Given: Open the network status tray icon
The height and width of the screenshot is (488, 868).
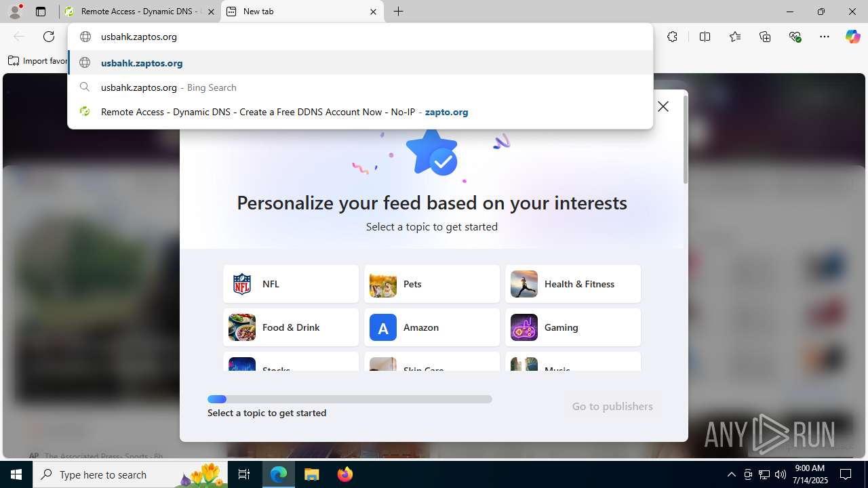Looking at the screenshot, I should [764, 474].
